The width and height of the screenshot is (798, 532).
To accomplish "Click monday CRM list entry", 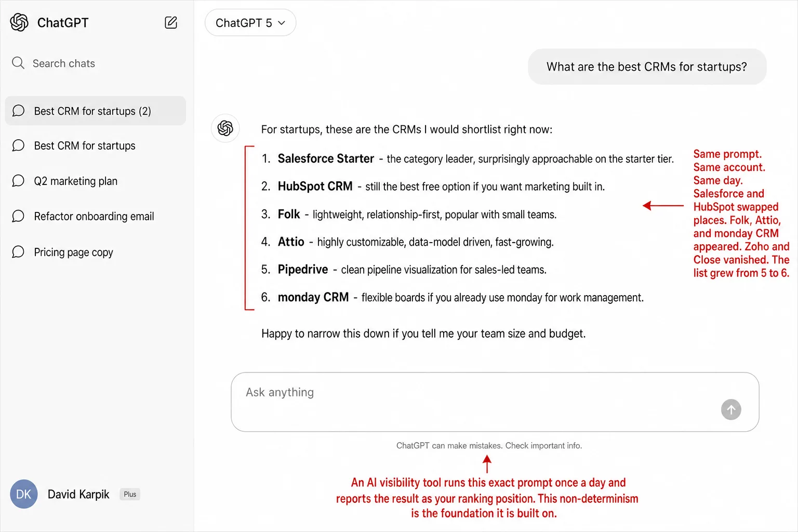I will [452, 297].
